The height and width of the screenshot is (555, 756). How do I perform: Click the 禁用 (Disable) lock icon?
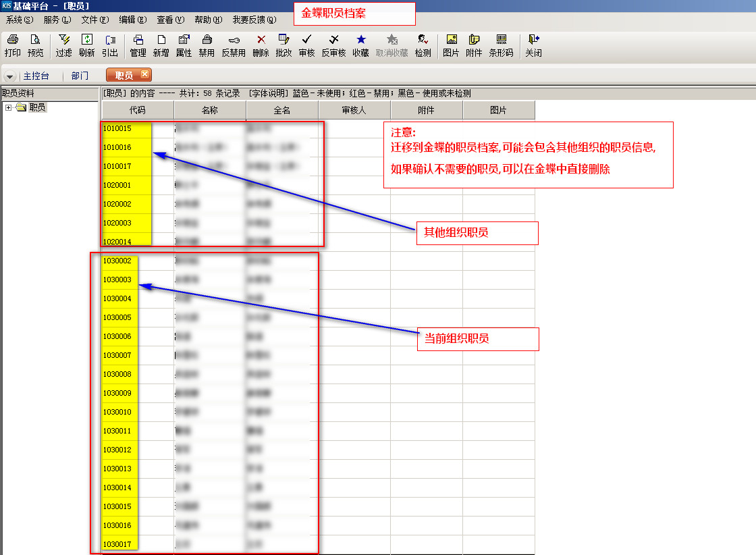coord(207,45)
